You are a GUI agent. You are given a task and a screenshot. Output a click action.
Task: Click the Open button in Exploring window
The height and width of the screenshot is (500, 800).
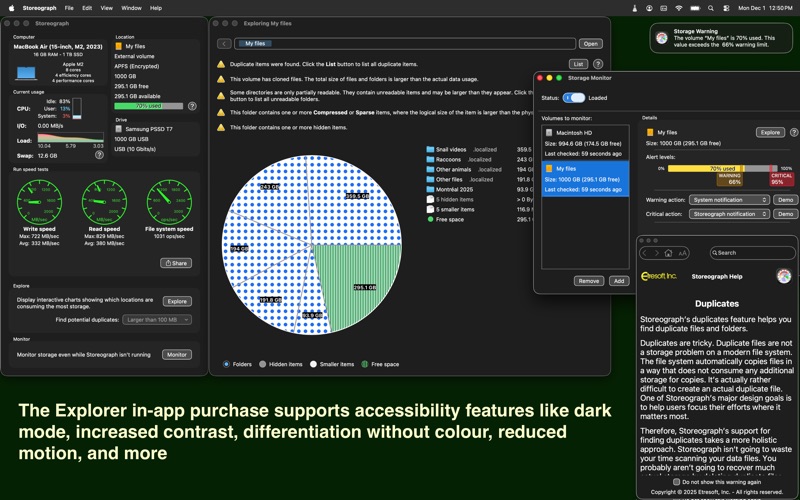590,44
